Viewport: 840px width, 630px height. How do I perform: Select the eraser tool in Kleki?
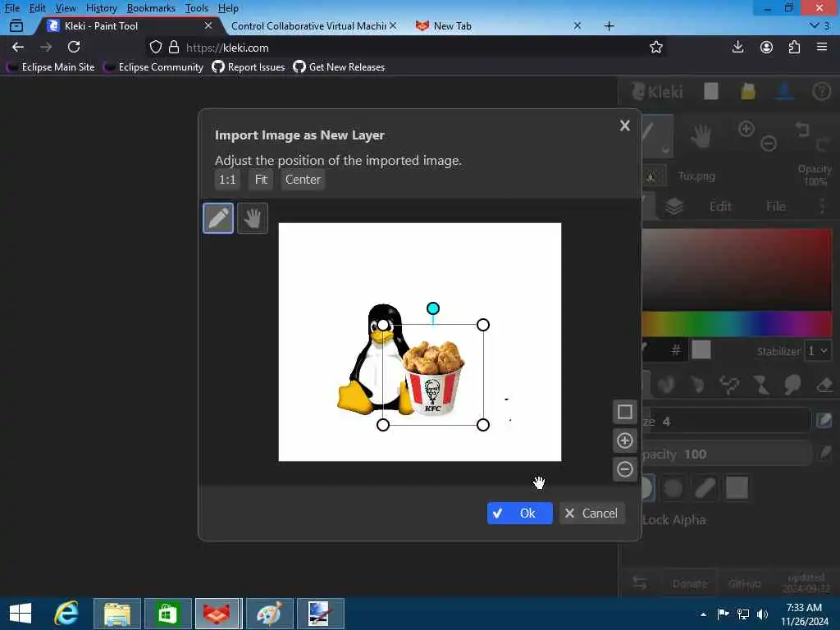tap(824, 384)
